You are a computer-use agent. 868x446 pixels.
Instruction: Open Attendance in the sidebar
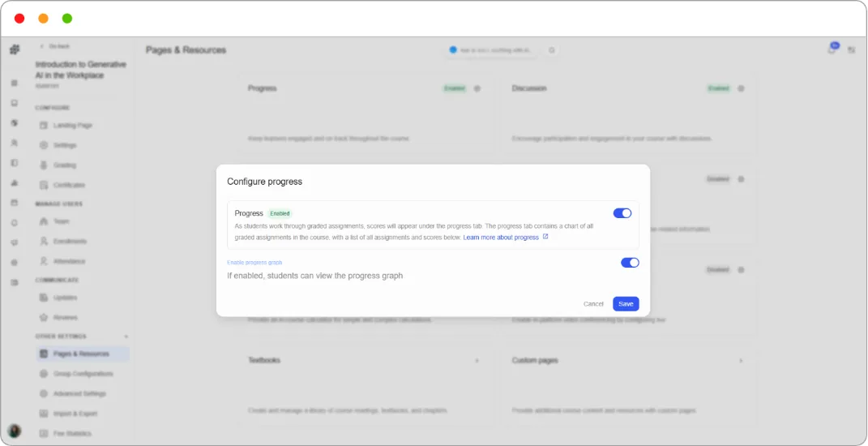(x=83, y=261)
